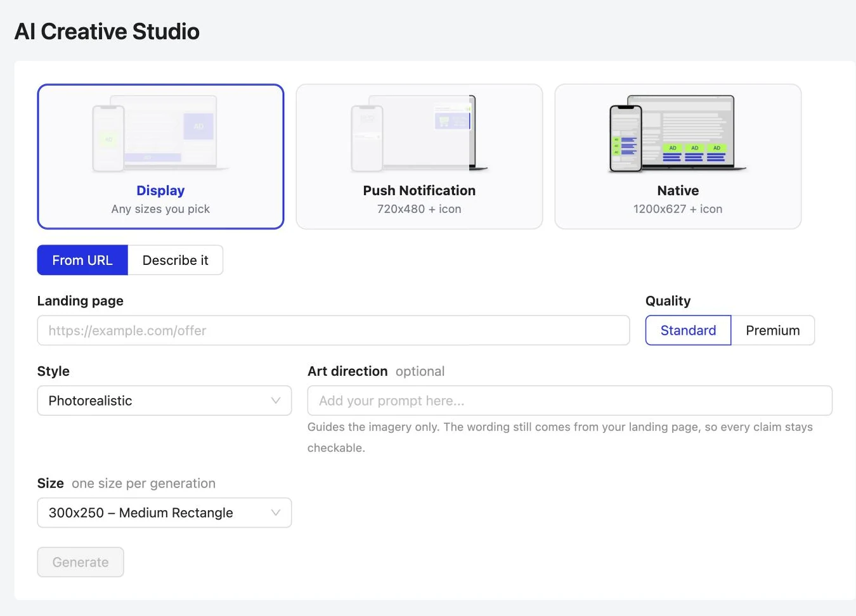Image resolution: width=856 pixels, height=616 pixels.
Task: Select the Display ad format card
Action: click(x=160, y=157)
